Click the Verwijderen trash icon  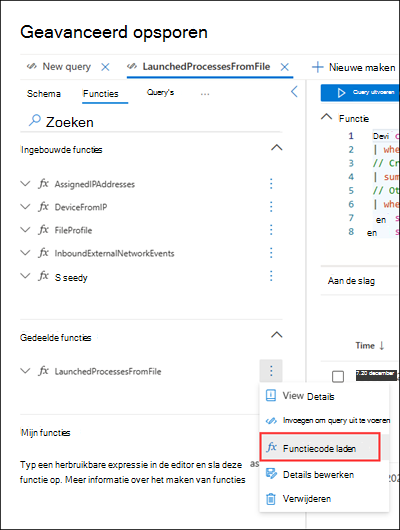coord(271,499)
